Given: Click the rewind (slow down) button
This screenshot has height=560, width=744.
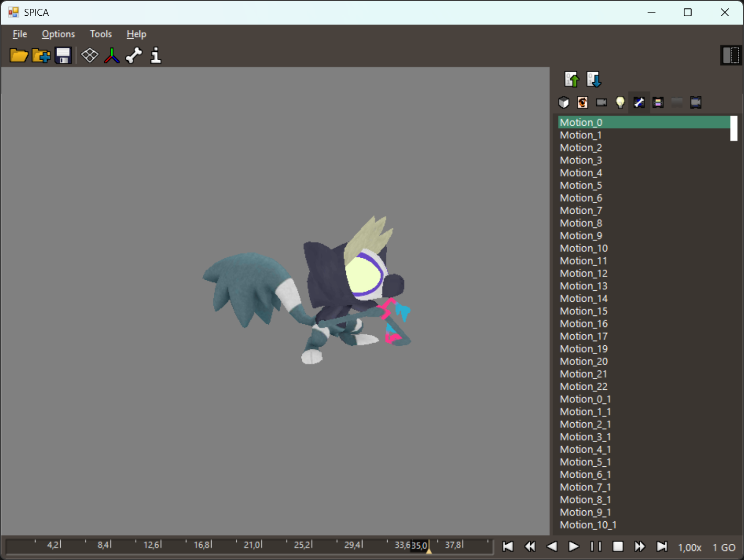Looking at the screenshot, I should click(530, 546).
